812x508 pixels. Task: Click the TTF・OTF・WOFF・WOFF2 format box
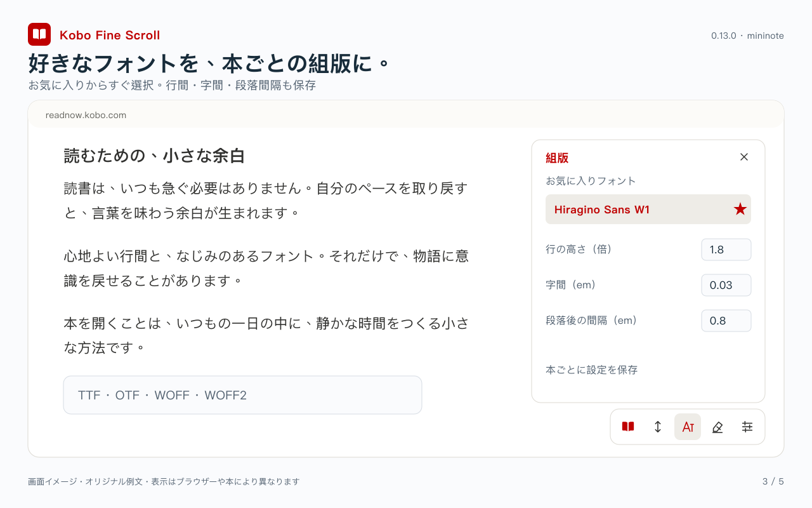point(242,395)
